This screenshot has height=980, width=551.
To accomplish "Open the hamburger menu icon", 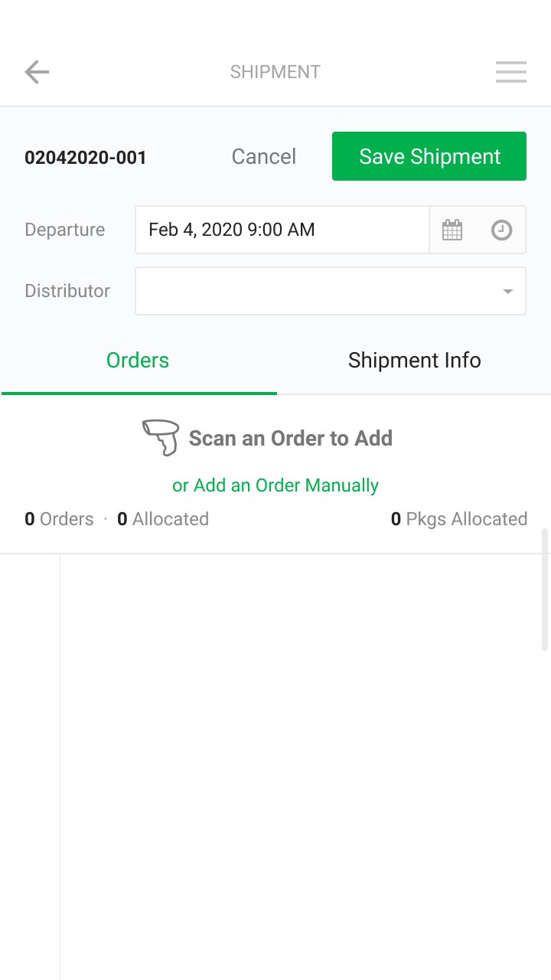I will coord(510,72).
